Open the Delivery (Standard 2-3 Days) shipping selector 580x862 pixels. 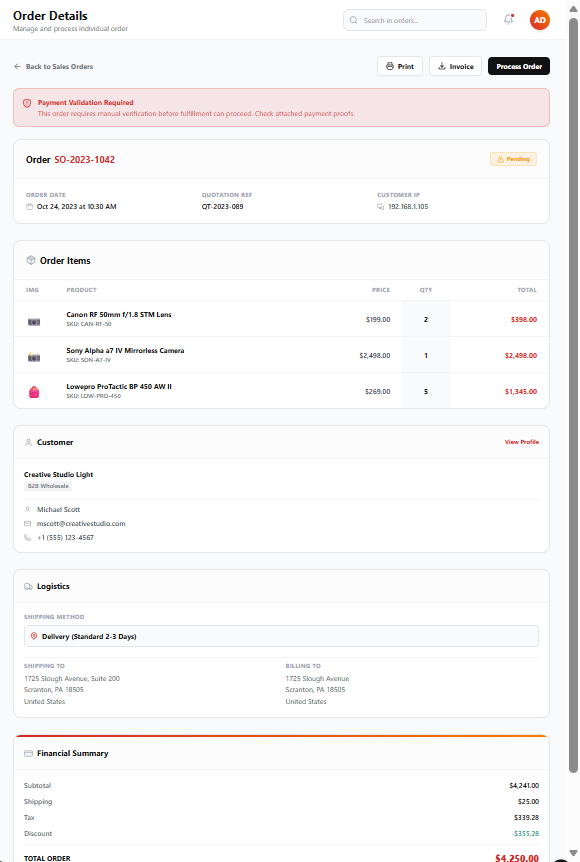[x=281, y=636]
